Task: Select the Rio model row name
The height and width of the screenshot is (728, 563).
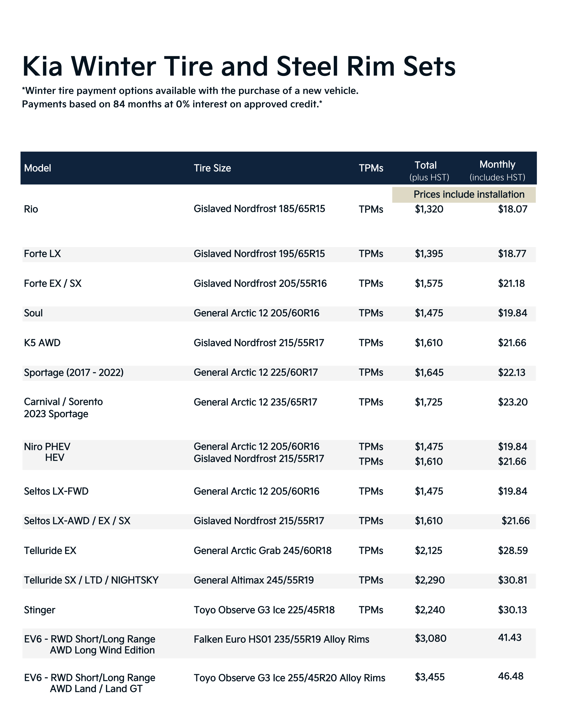Action: [31, 209]
